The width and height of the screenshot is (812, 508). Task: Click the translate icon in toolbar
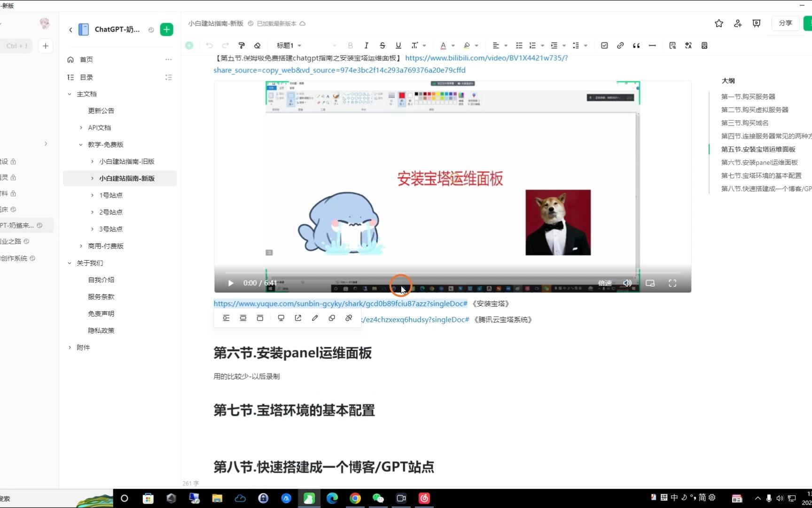(688, 46)
